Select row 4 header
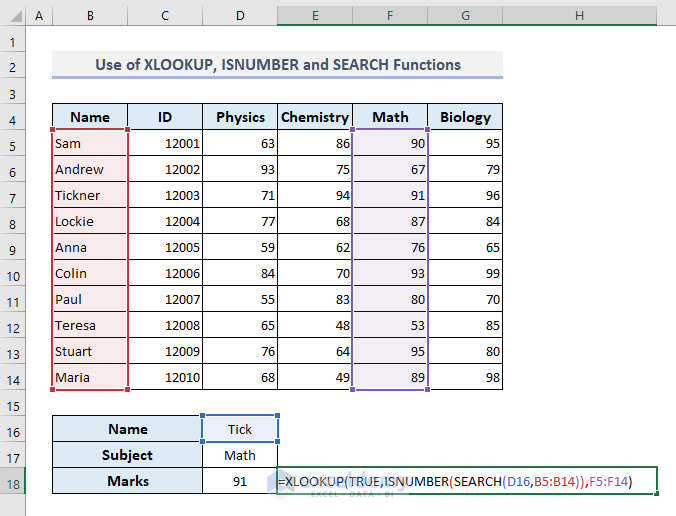This screenshot has height=516, width=676. click(12, 117)
